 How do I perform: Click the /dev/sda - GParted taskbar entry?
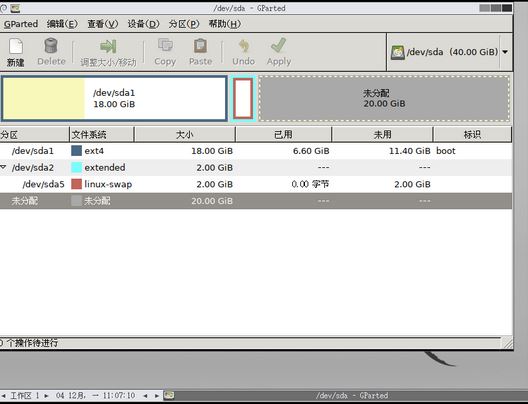(352, 396)
